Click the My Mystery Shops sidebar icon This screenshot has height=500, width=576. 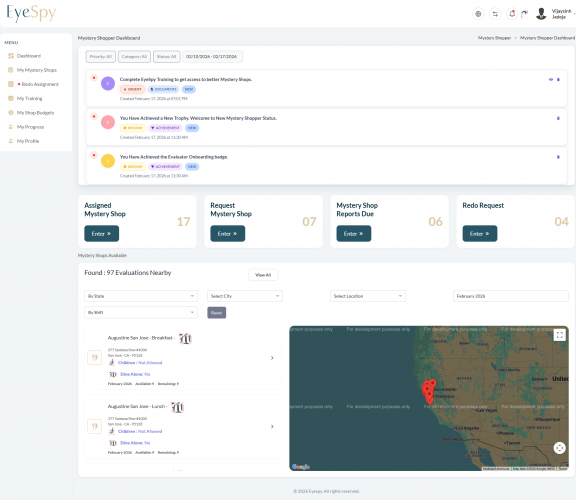(x=11, y=70)
